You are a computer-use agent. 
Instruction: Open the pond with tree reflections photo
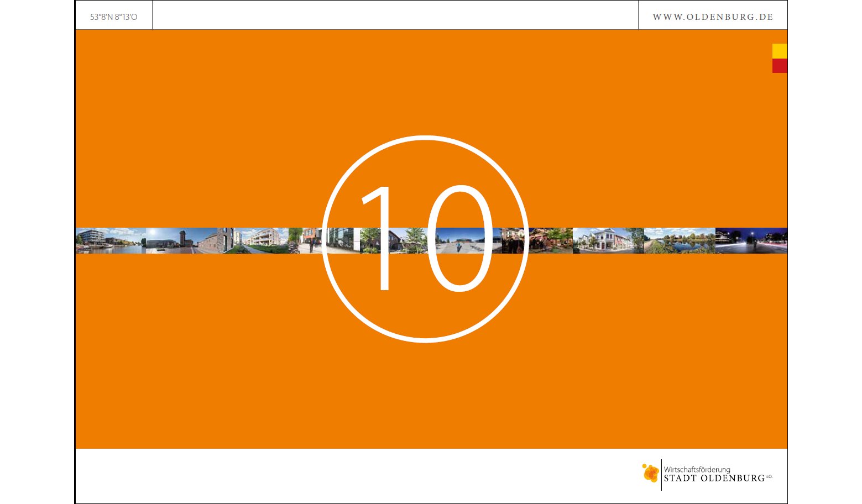[x=679, y=241]
